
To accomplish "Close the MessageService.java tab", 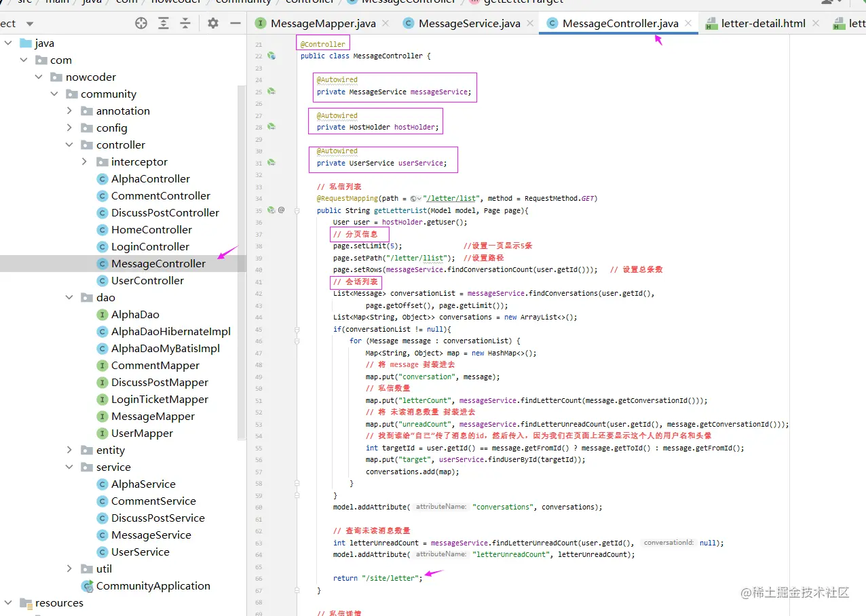I will [x=530, y=23].
